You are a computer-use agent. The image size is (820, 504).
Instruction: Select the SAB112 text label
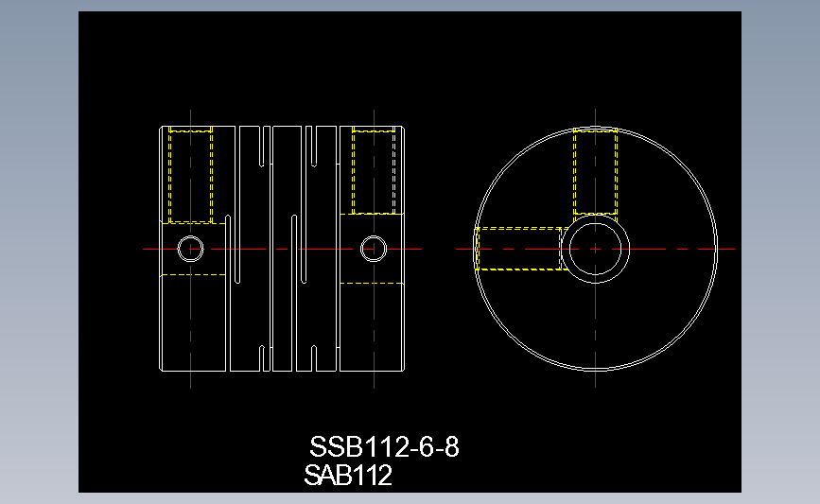348,476
